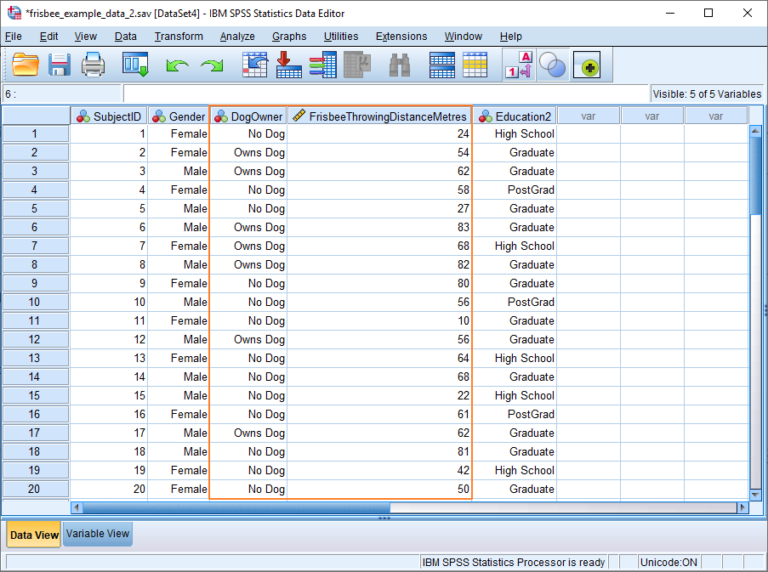This screenshot has width=768, height=572.
Task: Open the Graphs menu
Action: [289, 36]
